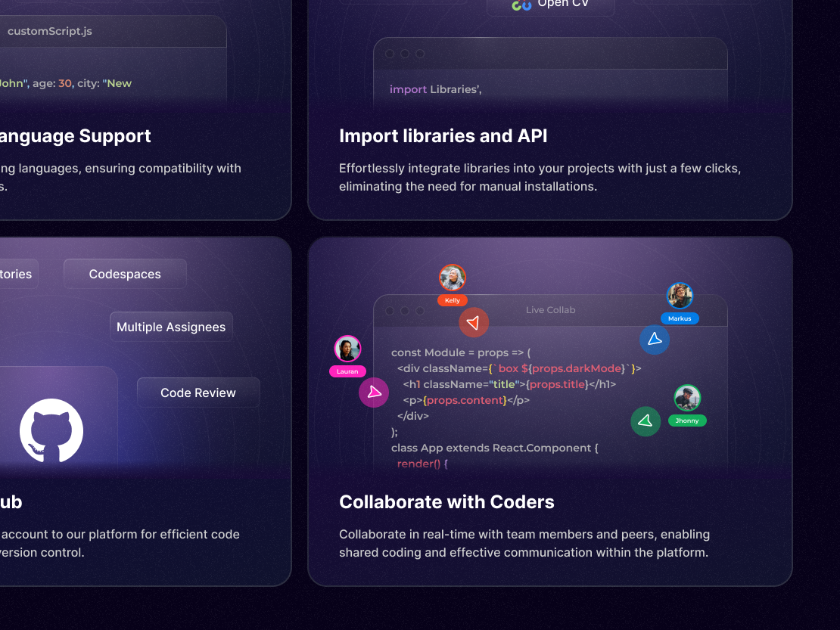This screenshot has height=630, width=840.
Task: Click the leftmost window dot on Live Collab editor
Action: tap(390, 310)
